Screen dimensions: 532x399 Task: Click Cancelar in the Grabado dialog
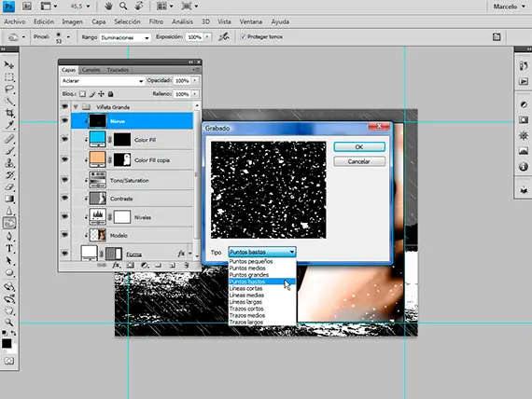[x=359, y=161]
